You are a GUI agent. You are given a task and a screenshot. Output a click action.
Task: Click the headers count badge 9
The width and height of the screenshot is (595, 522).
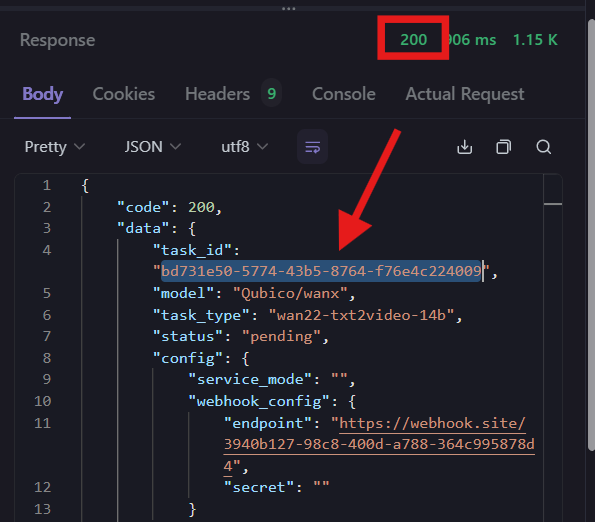tap(271, 93)
